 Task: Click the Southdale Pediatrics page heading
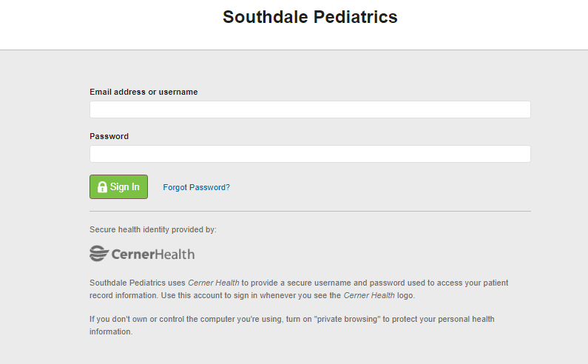(310, 17)
